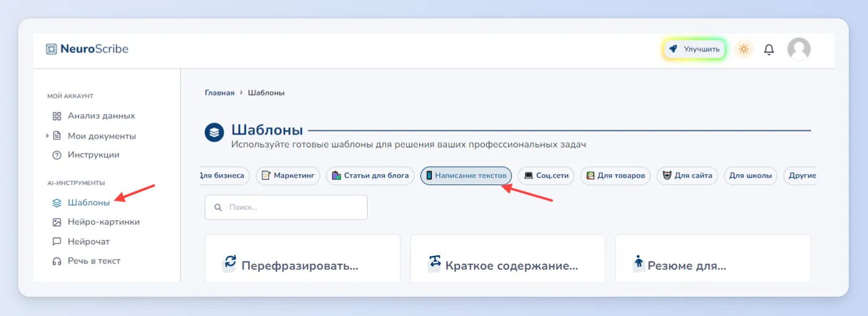
Task: Select the Соц.сети category chip
Action: [x=546, y=176]
